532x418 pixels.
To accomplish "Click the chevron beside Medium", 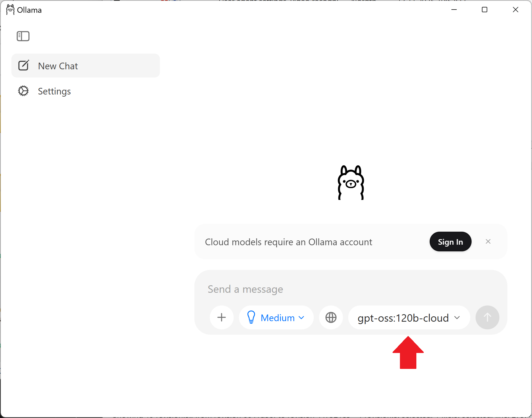I will pos(301,318).
